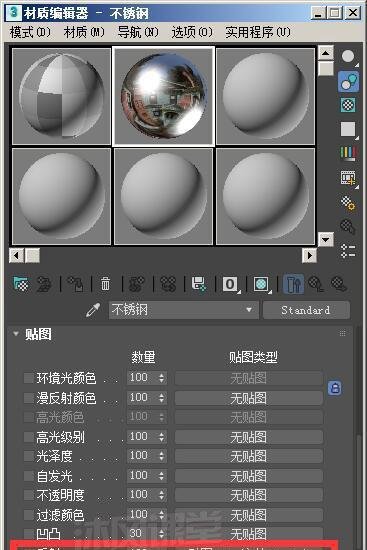Open the 模式 menu
Screen dimensions: 367x550
(30, 32)
